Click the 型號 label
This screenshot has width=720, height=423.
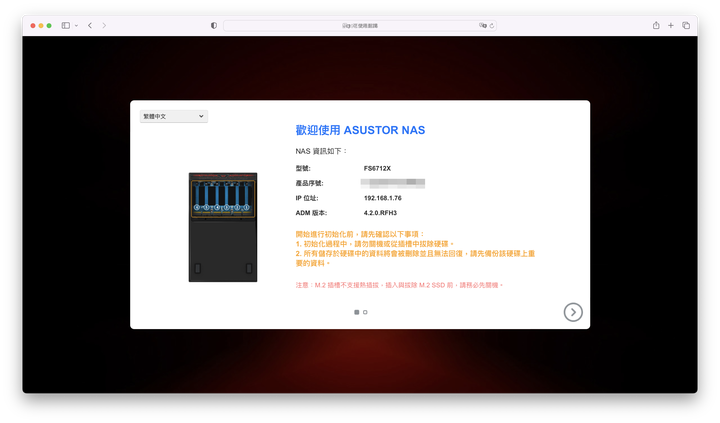(x=303, y=169)
